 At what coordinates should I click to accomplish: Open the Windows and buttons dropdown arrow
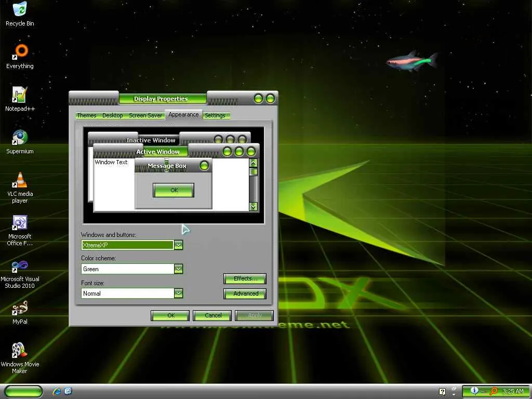(179, 245)
